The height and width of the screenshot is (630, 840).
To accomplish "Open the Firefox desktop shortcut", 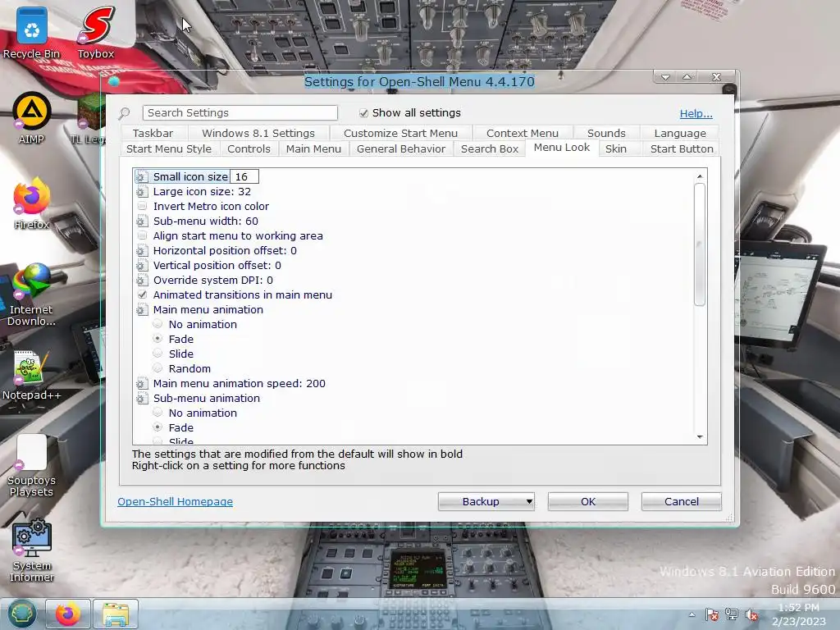I will click(x=32, y=203).
